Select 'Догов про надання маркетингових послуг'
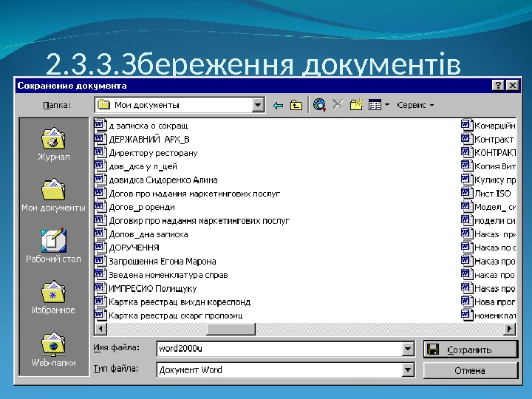The image size is (532, 399). coord(194,194)
